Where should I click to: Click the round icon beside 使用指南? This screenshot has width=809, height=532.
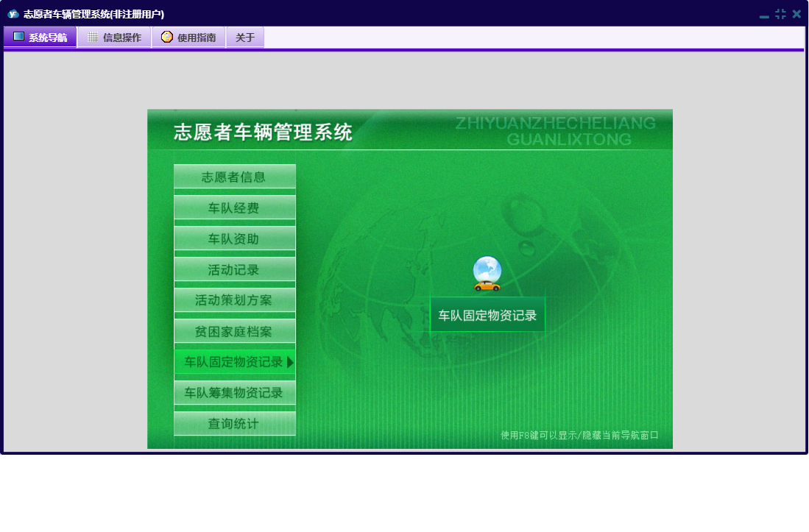(x=166, y=37)
